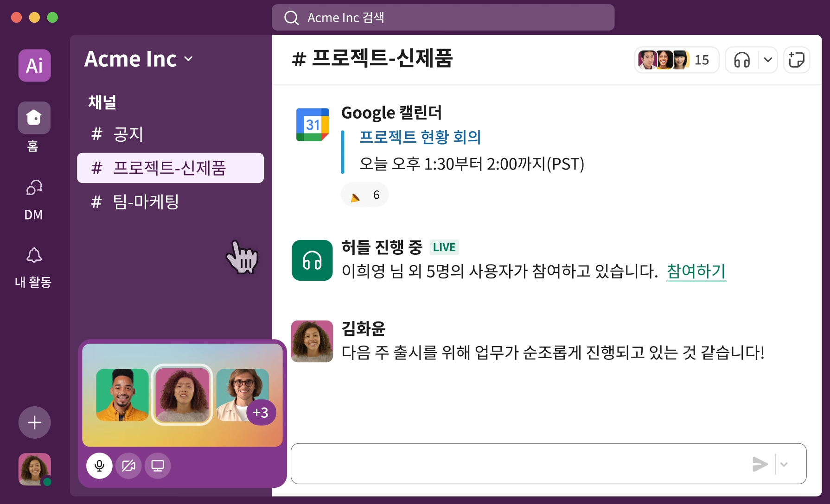The height and width of the screenshot is (504, 830).
Task: Toggle the party emoji reaction on the calendar event
Action: coord(364,195)
